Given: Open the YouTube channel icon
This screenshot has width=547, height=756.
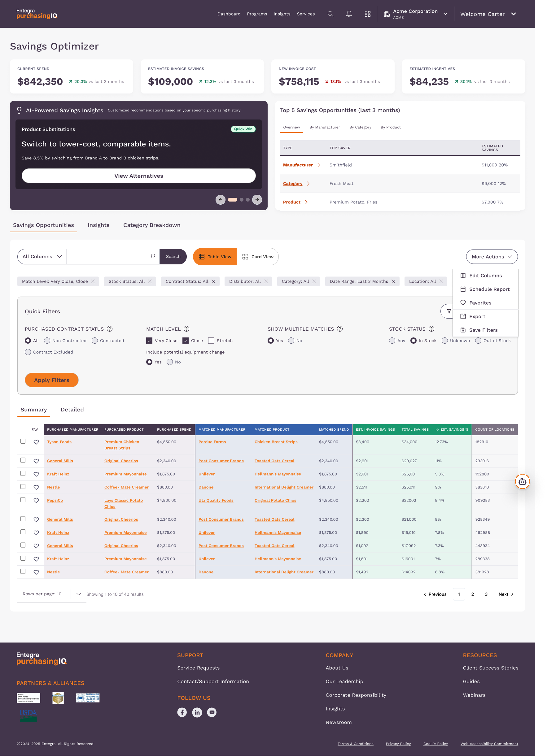Looking at the screenshot, I should pyautogui.click(x=212, y=712).
